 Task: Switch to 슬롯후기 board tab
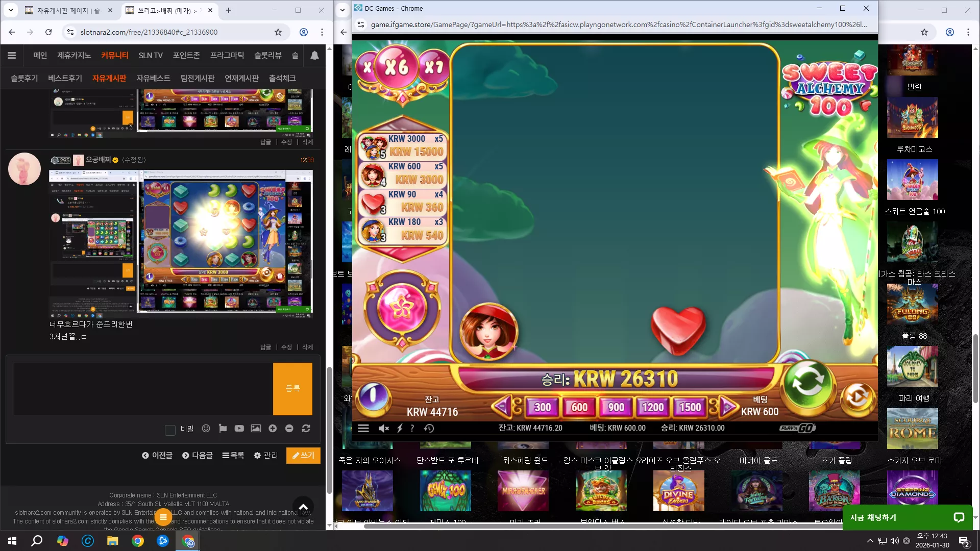[x=24, y=78]
